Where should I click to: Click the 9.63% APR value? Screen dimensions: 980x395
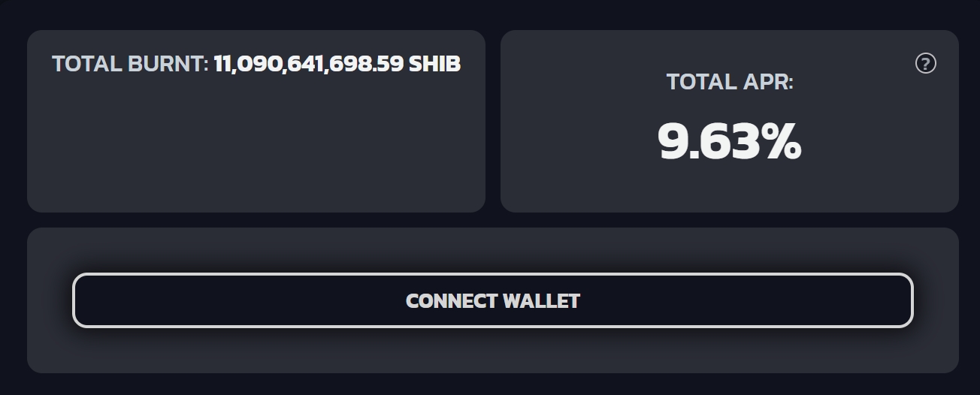(730, 142)
